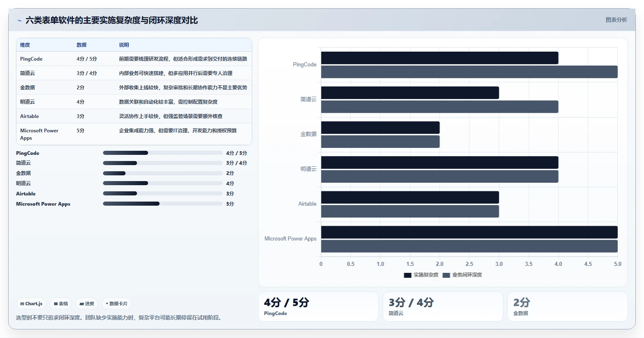Click the dark bar for Microsoft Power Apps

coord(469,232)
